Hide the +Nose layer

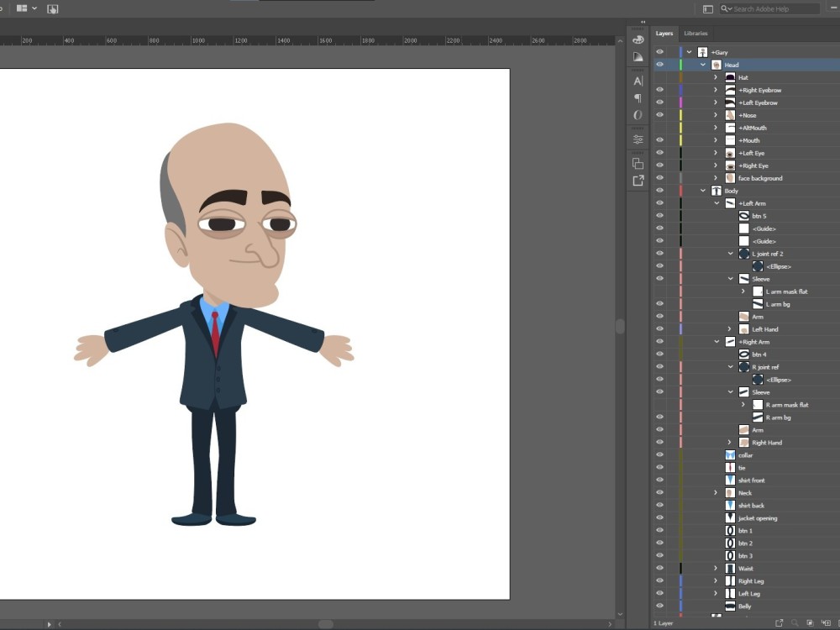click(660, 115)
